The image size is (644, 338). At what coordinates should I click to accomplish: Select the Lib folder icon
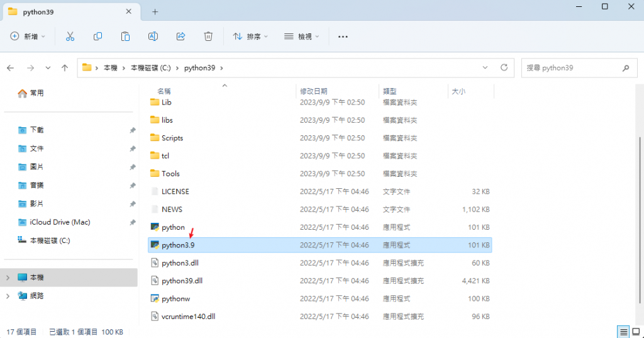[x=155, y=102]
